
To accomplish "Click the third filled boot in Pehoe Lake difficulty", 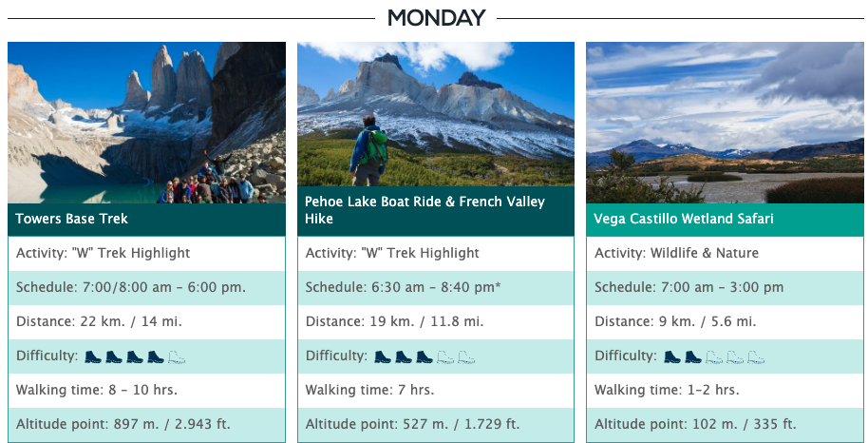I will pyautogui.click(x=425, y=356).
